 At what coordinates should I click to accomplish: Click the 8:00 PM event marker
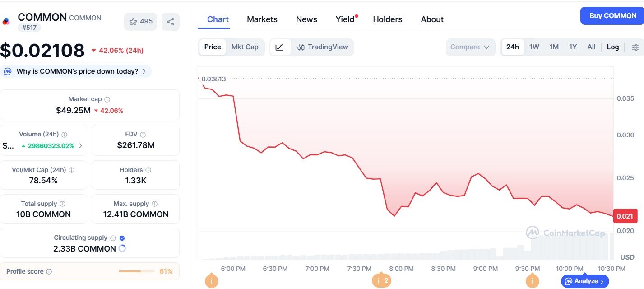tap(381, 280)
